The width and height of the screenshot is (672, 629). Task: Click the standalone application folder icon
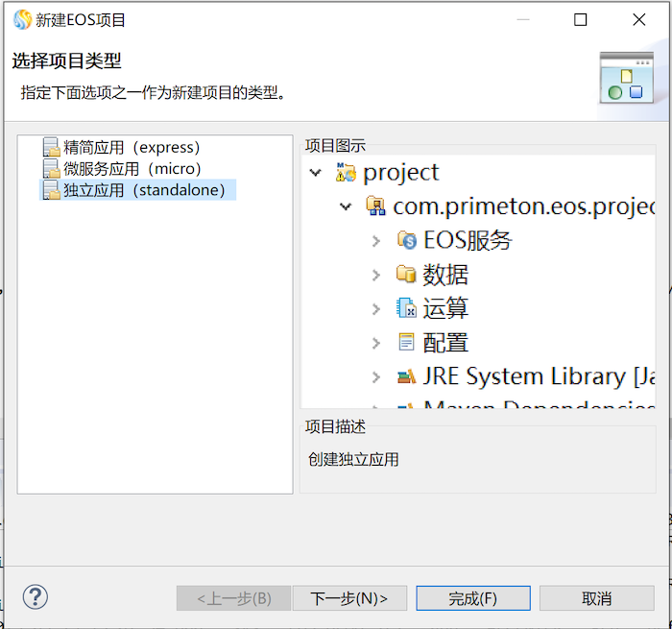51,190
